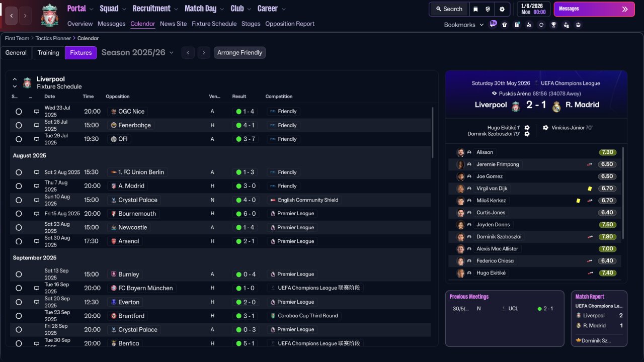The width and height of the screenshot is (644, 362).
Task: Click Alisson's player portrait
Action: click(460, 152)
